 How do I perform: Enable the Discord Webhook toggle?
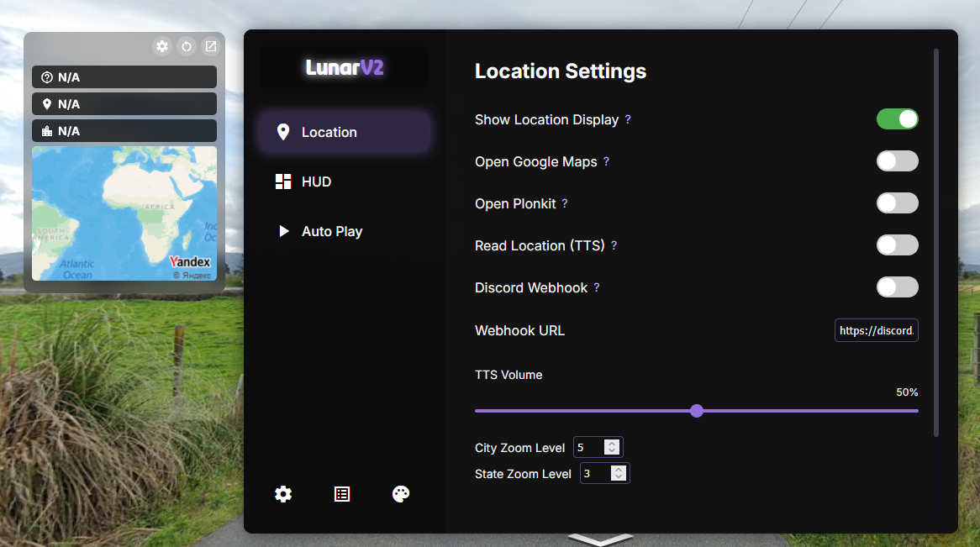897,287
